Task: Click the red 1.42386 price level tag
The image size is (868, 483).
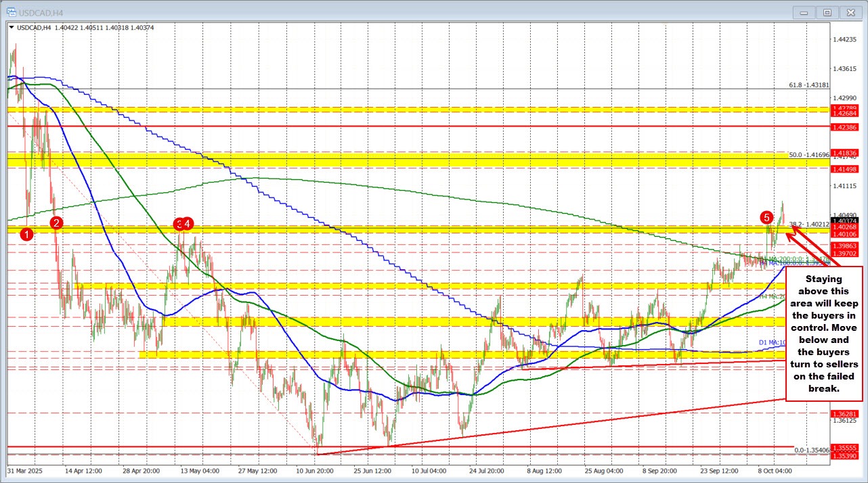Action: coord(845,127)
